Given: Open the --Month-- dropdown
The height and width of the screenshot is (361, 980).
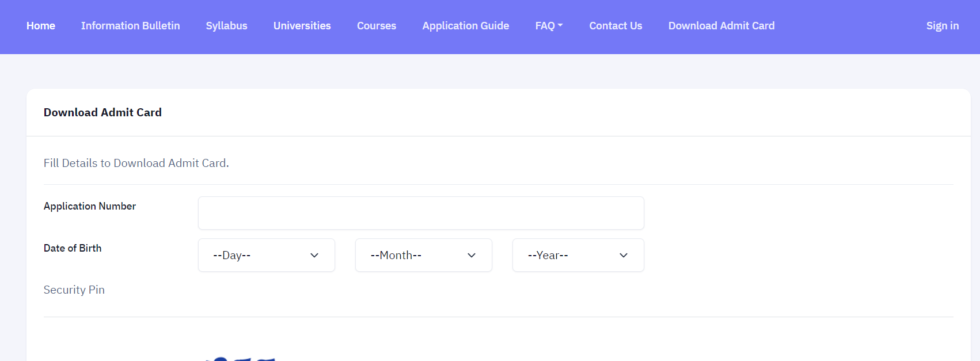Looking at the screenshot, I should pos(424,255).
